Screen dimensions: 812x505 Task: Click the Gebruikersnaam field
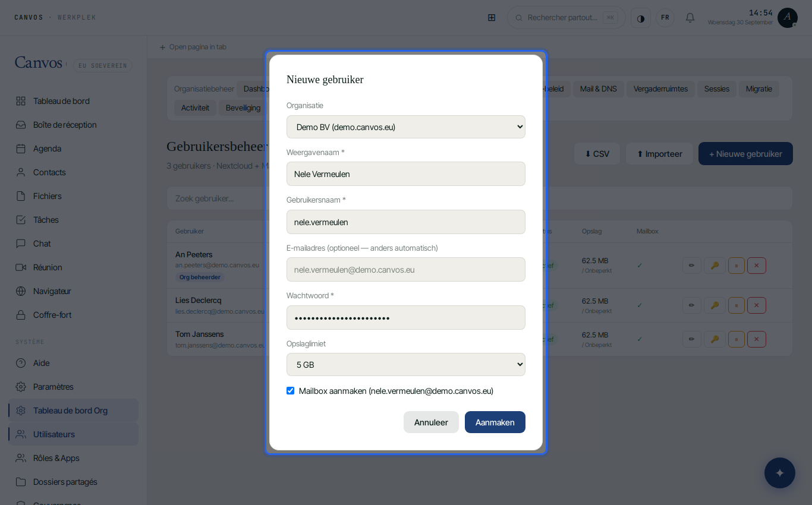[406, 222]
